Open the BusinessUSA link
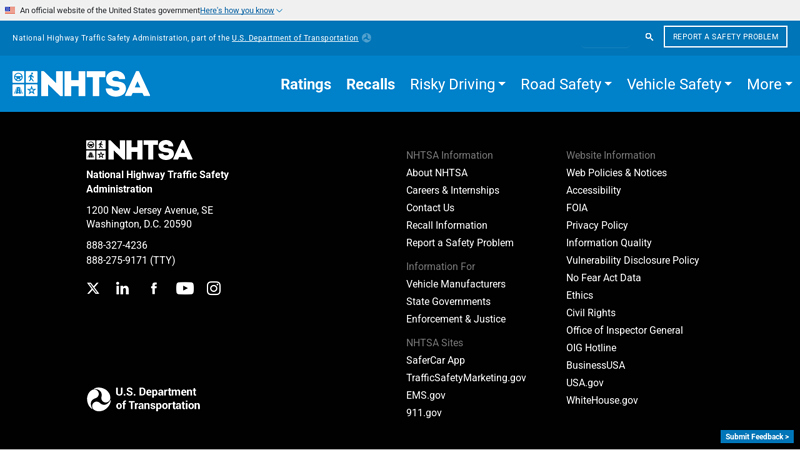This screenshot has width=800, height=450. click(x=595, y=365)
